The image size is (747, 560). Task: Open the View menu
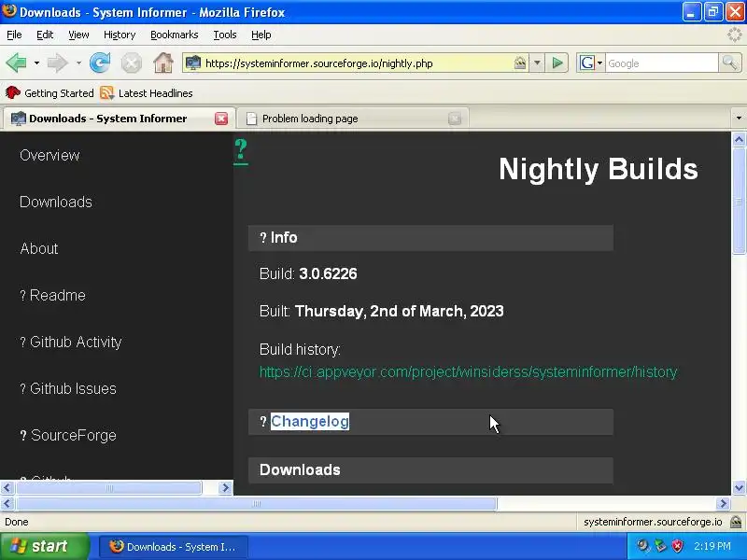78,35
